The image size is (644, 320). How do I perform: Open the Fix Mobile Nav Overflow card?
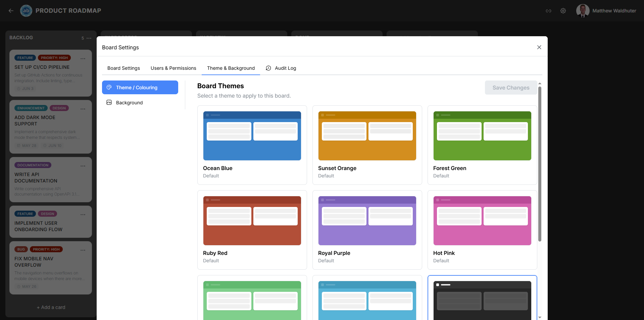coord(51,268)
